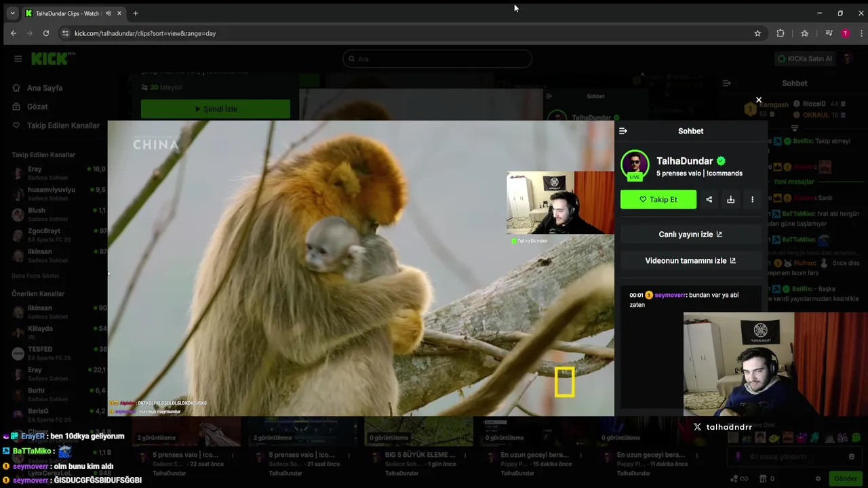868x488 pixels.
Task: Mute audio on TalhaDundar Clips tab
Action: [108, 13]
